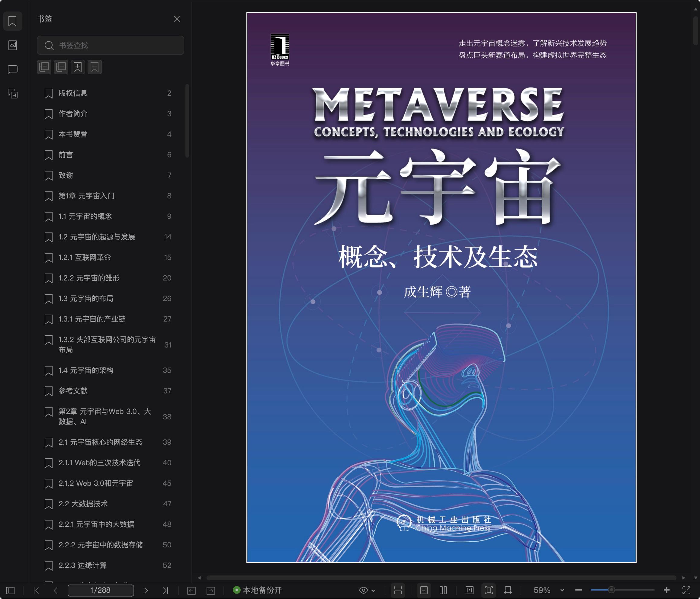This screenshot has height=599, width=700.
Task: Click the horizontal document scrollbar
Action: [x=441, y=578]
